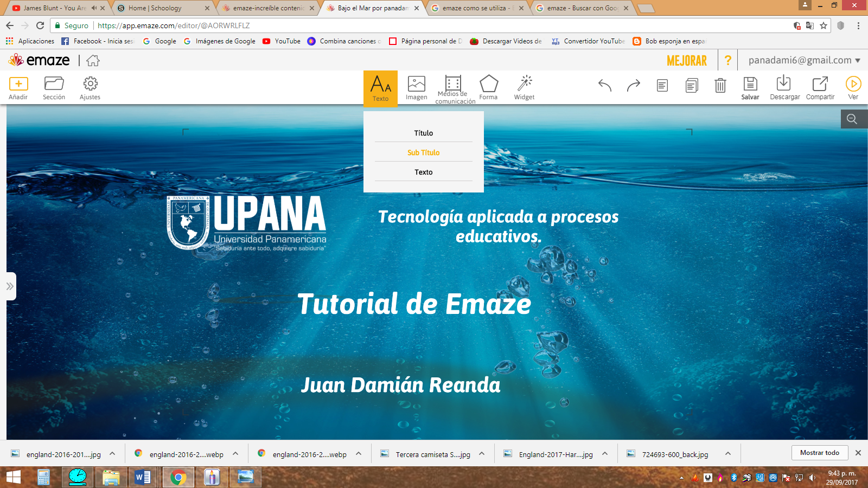Expand the left side panel chevron
This screenshot has height=488, width=868.
coord(9,286)
